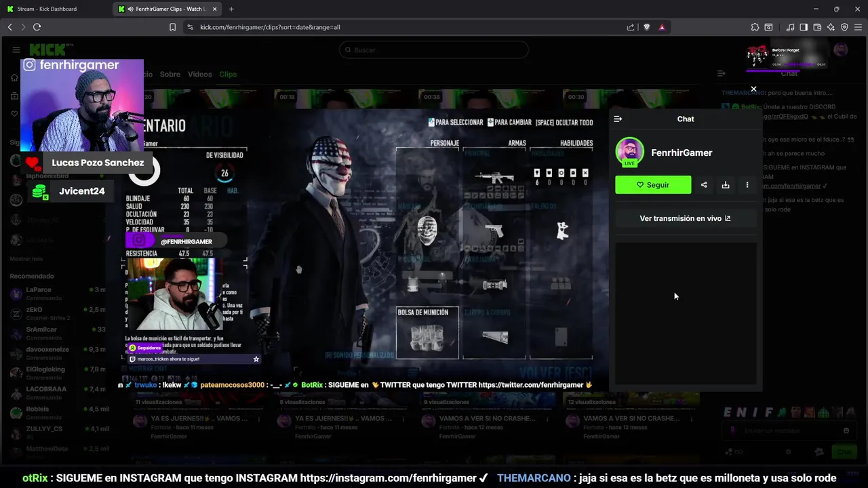
Task: Open the Robleis recommended channel
Action: 58,412
